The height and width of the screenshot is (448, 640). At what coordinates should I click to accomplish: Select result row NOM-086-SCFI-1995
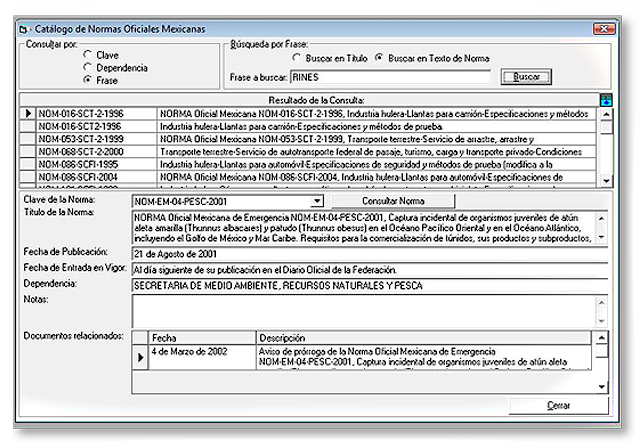[x=308, y=164]
